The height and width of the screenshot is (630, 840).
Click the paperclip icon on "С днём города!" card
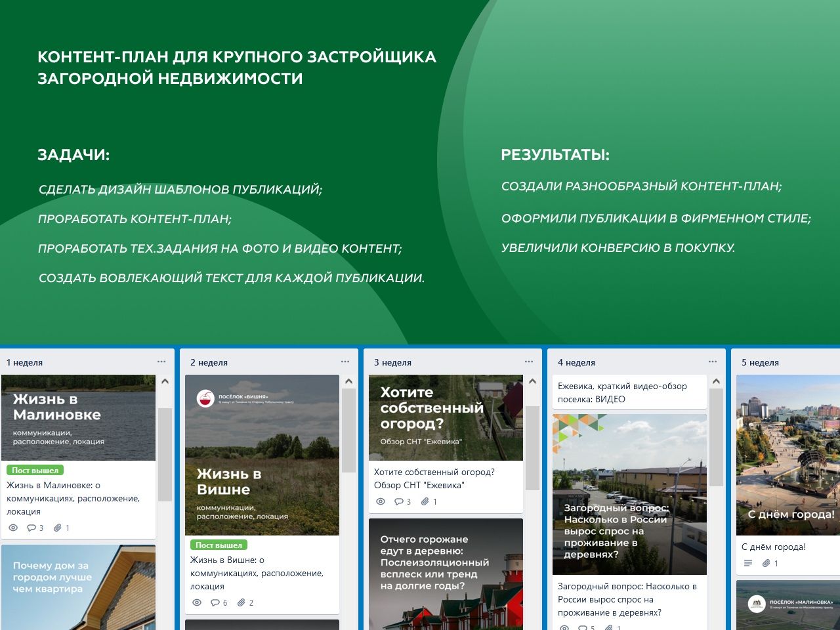tap(766, 562)
